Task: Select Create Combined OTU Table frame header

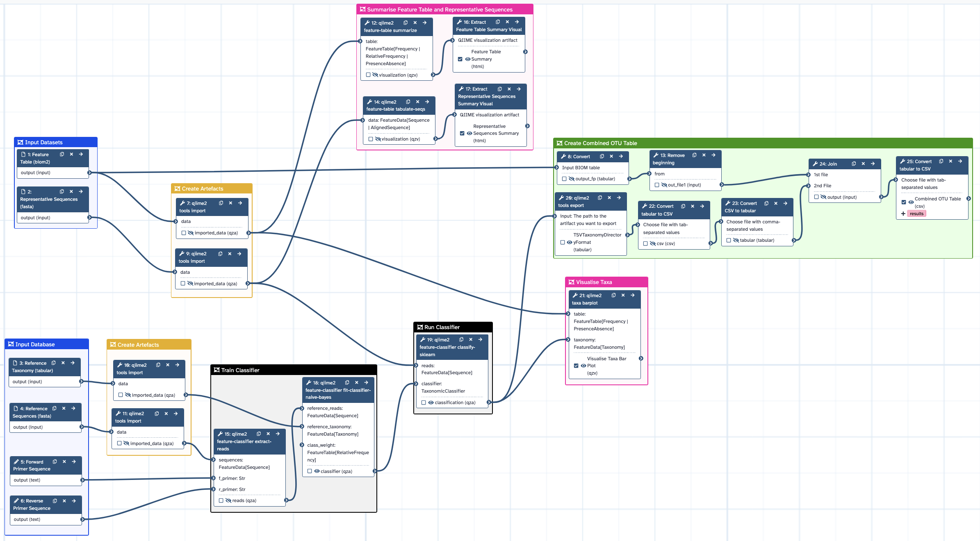Action: tap(600, 143)
